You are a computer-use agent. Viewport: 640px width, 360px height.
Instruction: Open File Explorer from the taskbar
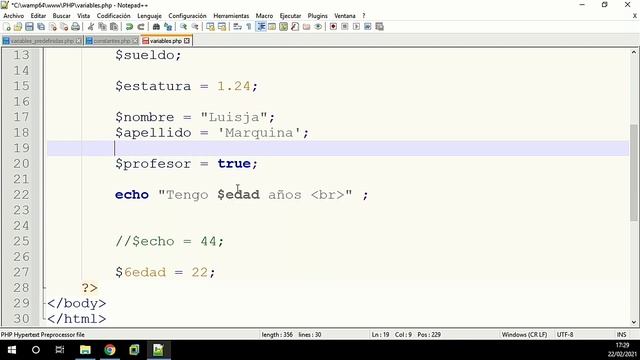pos(85,350)
